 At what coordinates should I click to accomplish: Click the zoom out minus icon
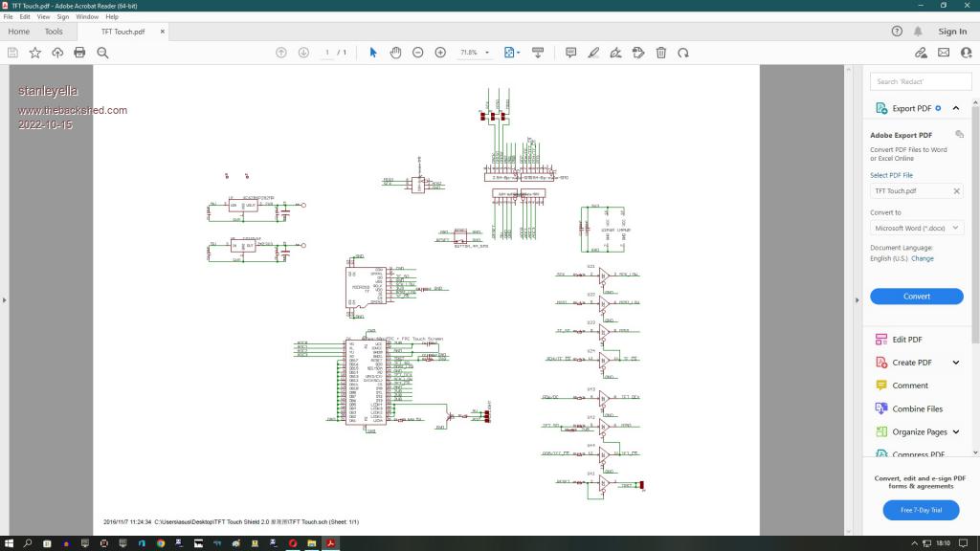(418, 53)
